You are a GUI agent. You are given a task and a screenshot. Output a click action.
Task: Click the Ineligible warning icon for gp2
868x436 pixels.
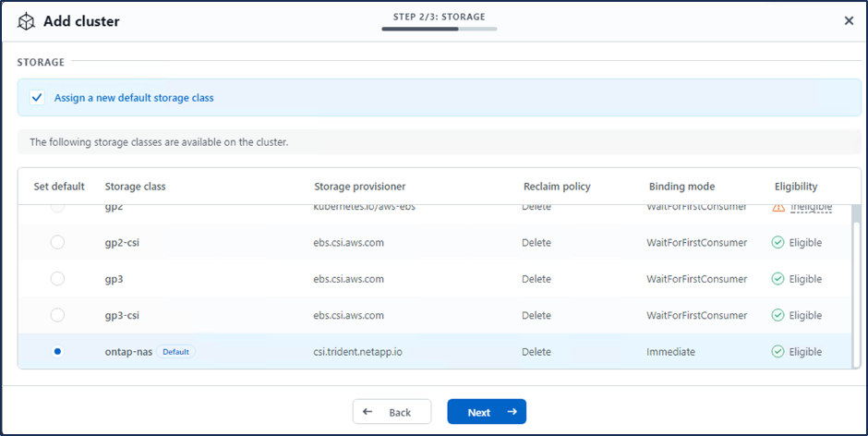tap(778, 208)
